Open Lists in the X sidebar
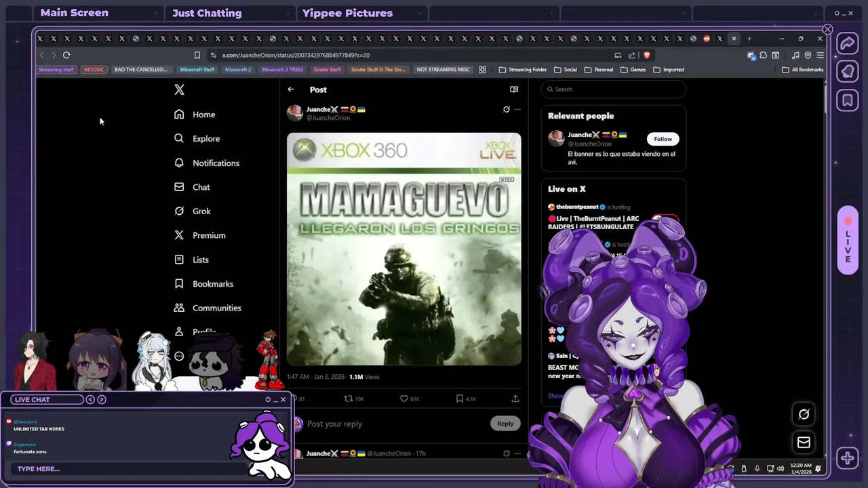868x488 pixels. 191,260
